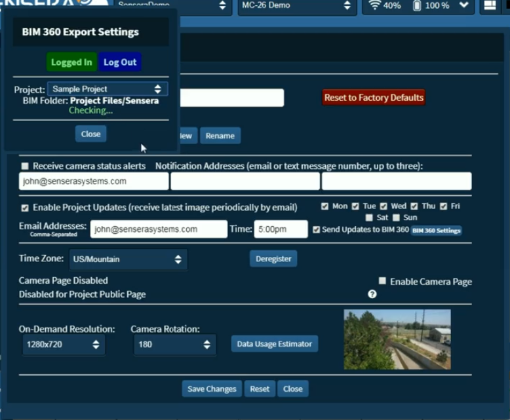
Task: Uncheck the Mon day checkbox
Action: click(x=324, y=206)
